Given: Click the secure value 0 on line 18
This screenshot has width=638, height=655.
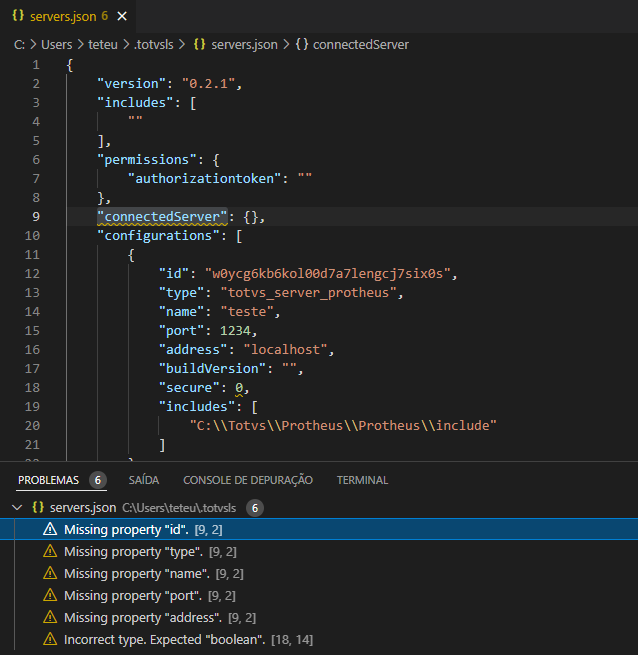Looking at the screenshot, I should [239, 388].
